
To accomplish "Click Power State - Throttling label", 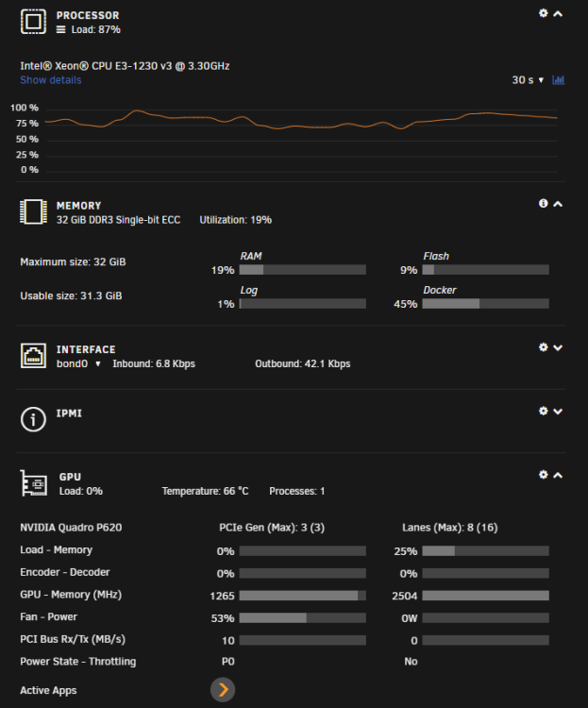I will pyautogui.click(x=77, y=662).
